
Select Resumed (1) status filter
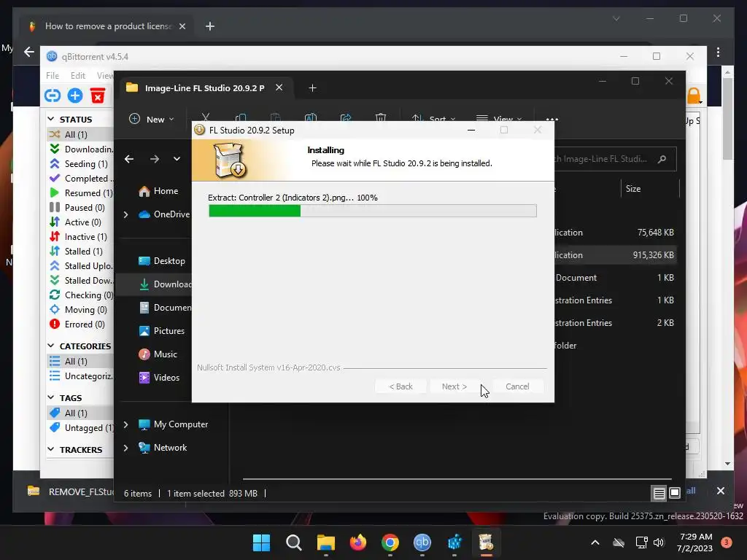coord(81,192)
